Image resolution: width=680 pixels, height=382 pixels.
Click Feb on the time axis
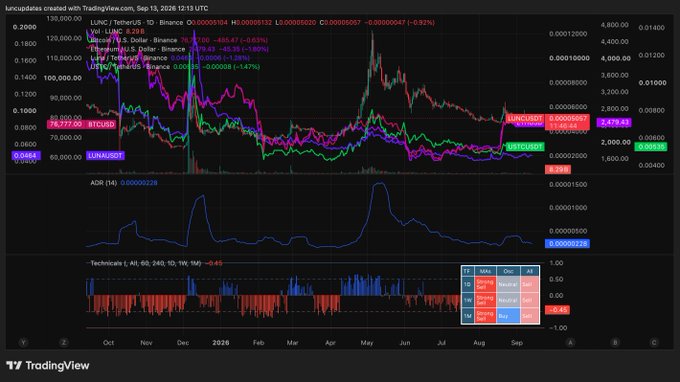coord(258,343)
